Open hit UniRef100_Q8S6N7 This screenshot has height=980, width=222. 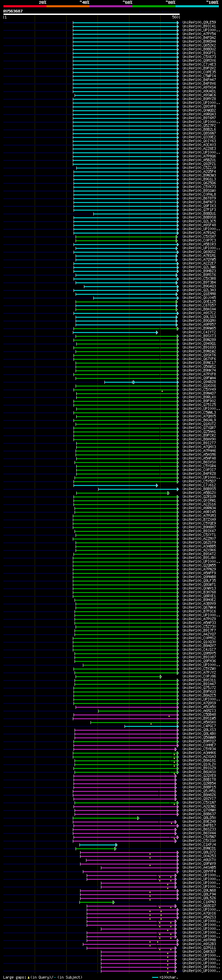(199, 133)
